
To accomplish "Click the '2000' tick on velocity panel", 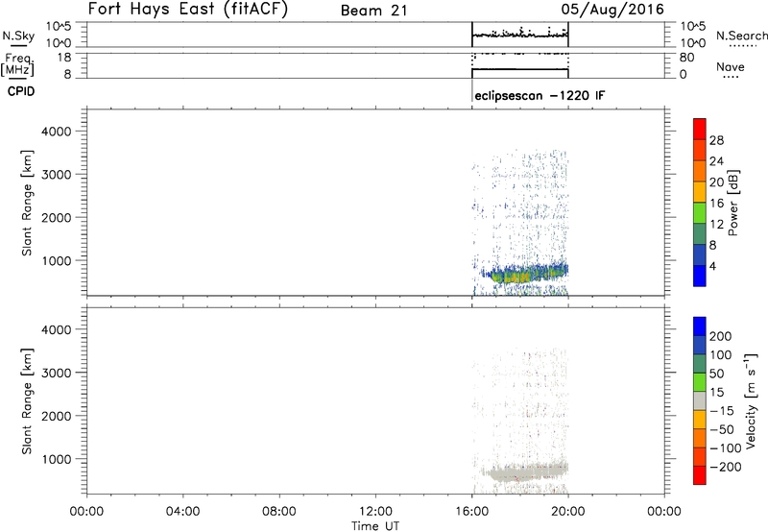I will click(x=57, y=416).
